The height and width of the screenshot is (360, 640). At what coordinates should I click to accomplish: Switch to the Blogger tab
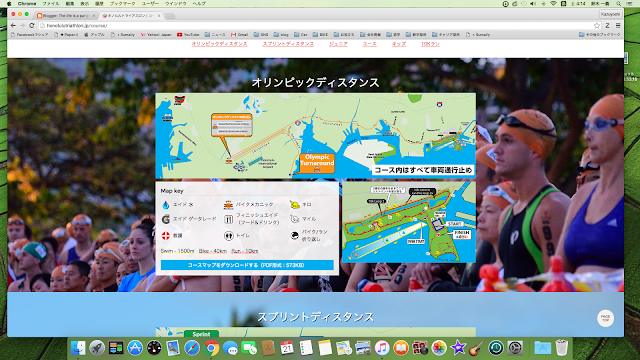coord(65,16)
